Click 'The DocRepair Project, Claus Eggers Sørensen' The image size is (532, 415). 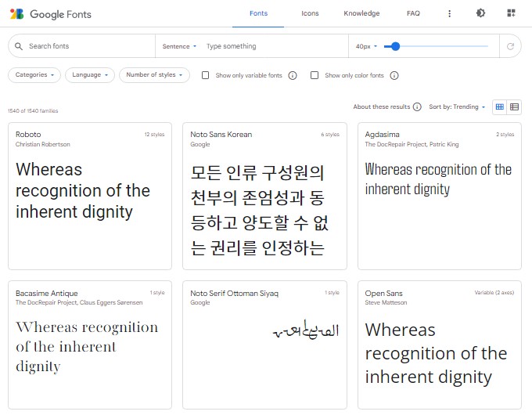[79, 302]
